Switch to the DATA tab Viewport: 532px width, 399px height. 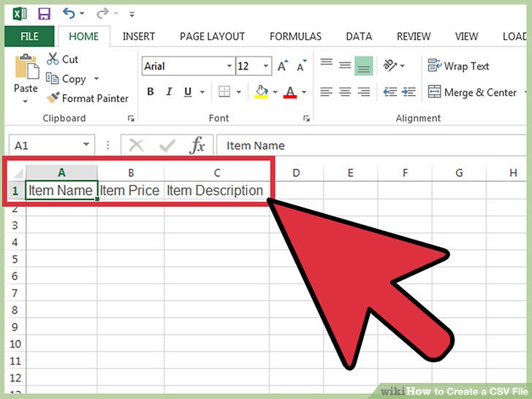click(x=359, y=37)
